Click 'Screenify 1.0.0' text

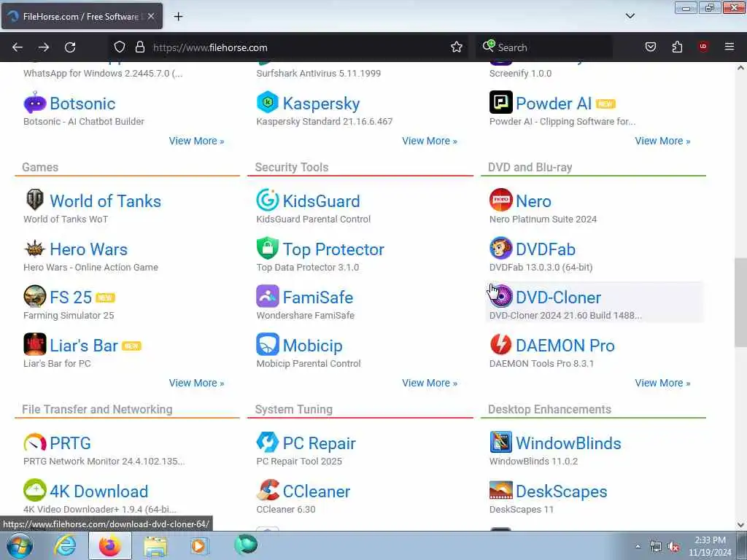click(x=520, y=74)
